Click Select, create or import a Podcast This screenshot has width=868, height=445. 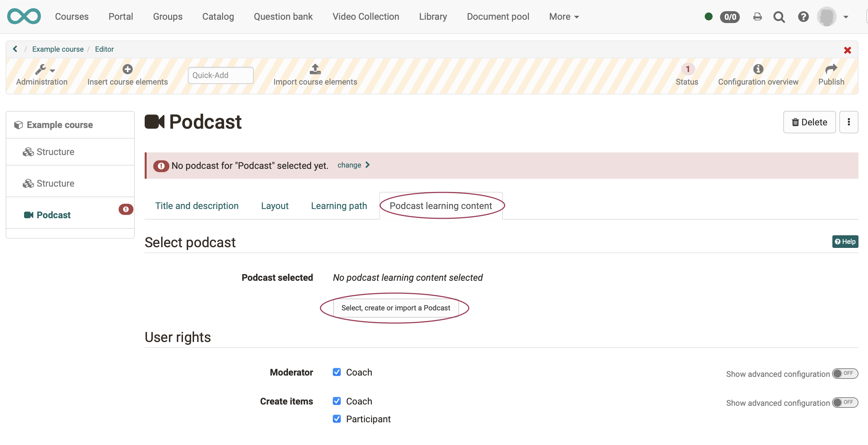pyautogui.click(x=395, y=308)
